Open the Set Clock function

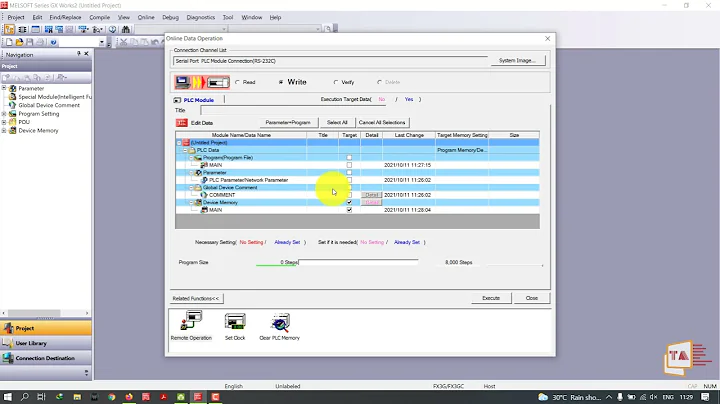pyautogui.click(x=235, y=321)
